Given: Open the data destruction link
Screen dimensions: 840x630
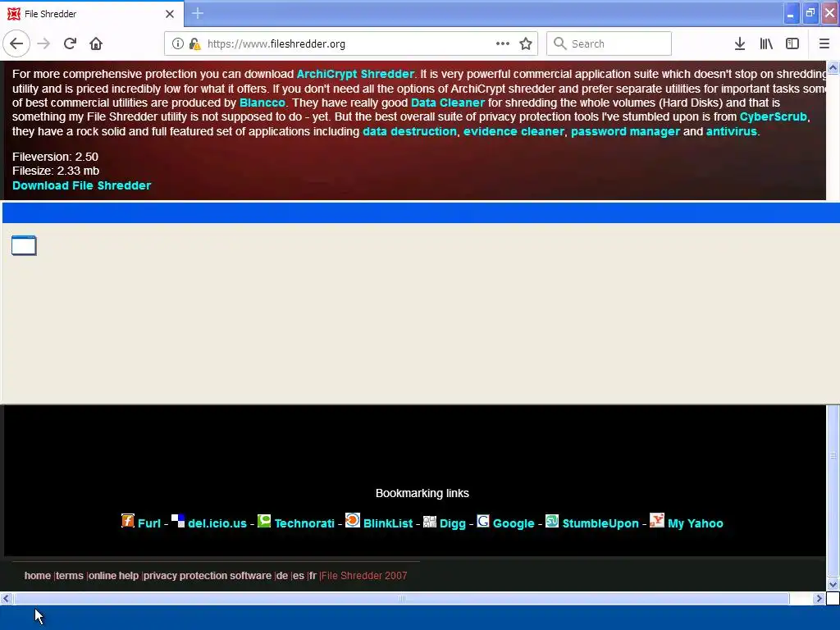Looking at the screenshot, I should point(409,131).
